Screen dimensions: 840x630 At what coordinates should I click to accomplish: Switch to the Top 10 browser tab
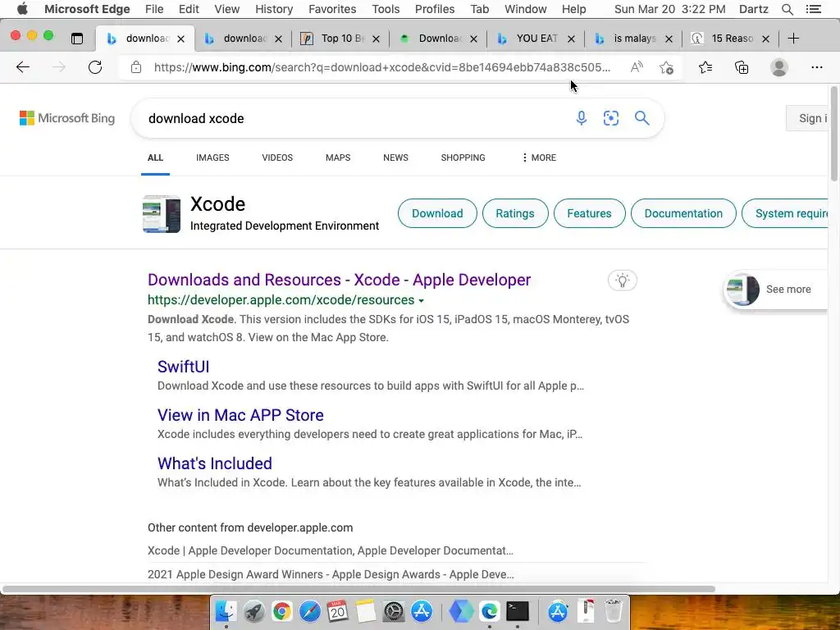[x=340, y=38]
